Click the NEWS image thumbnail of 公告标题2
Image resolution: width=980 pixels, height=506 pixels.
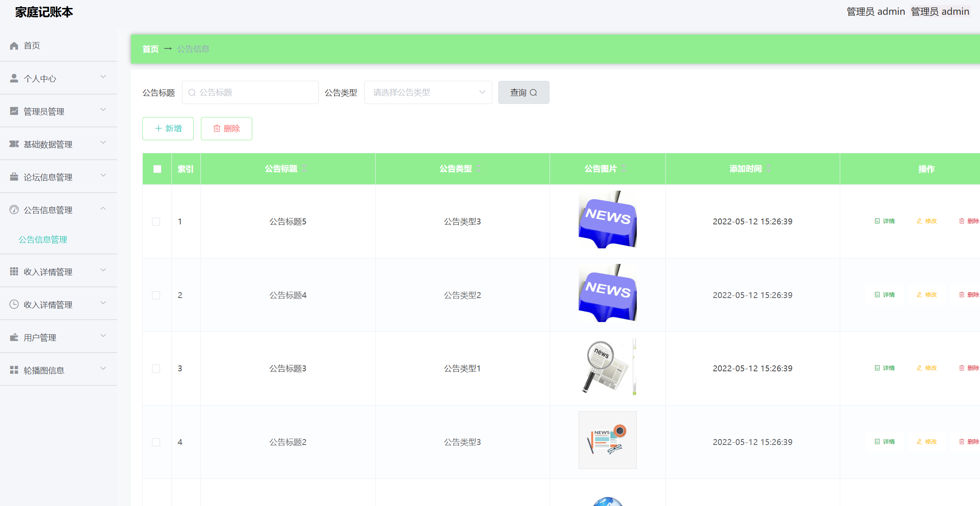(608, 440)
